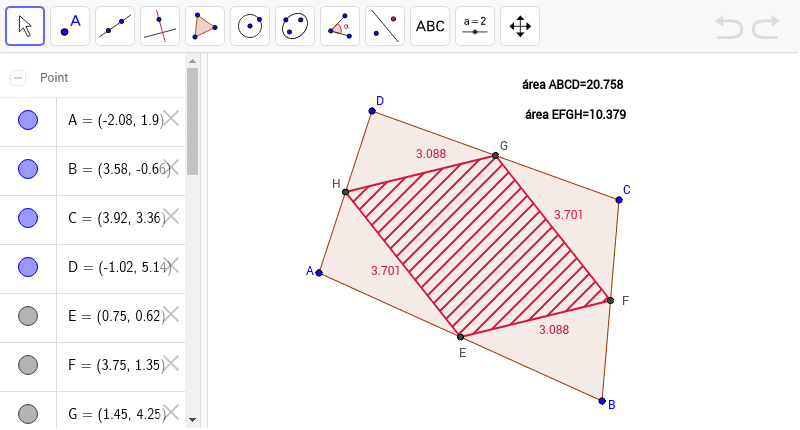
Task: Toggle visibility of point G
Action: pyautogui.click(x=28, y=414)
